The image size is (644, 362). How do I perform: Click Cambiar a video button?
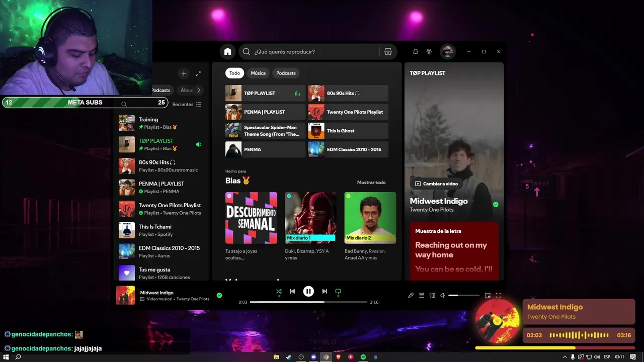[436, 184]
